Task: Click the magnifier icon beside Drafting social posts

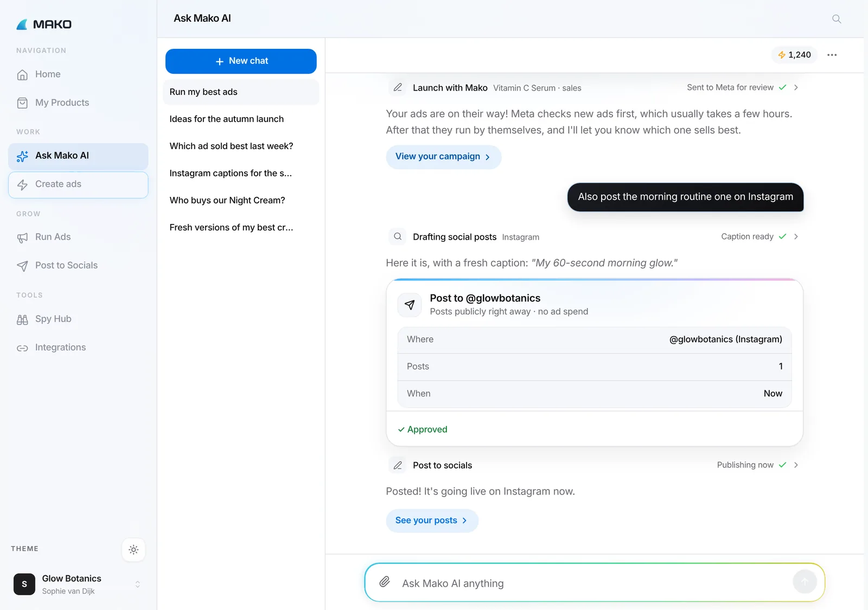Action: (x=398, y=236)
